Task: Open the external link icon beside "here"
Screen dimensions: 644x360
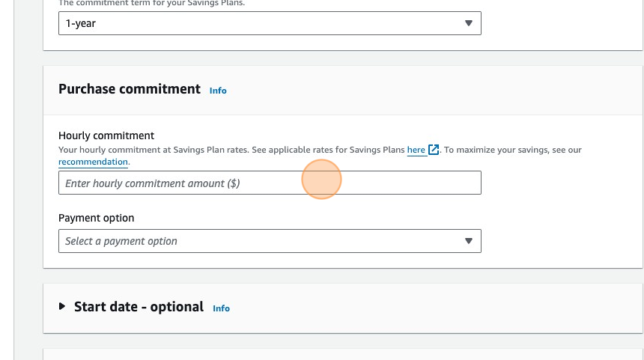Action: [x=434, y=150]
